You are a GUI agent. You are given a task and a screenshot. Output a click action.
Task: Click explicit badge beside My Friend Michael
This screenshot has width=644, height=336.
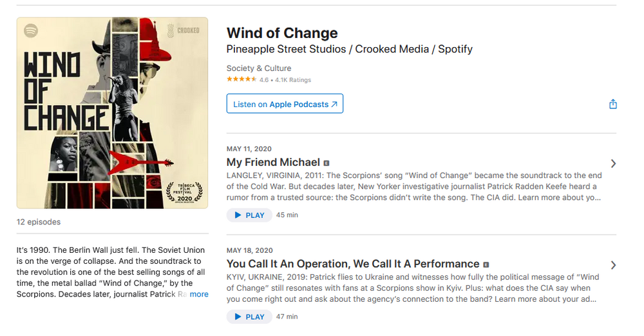(x=327, y=163)
